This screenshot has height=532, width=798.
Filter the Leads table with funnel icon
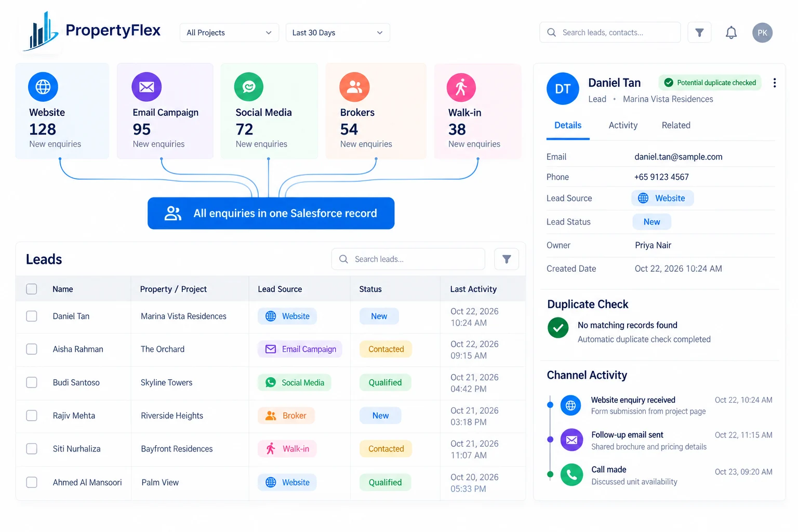tap(507, 259)
